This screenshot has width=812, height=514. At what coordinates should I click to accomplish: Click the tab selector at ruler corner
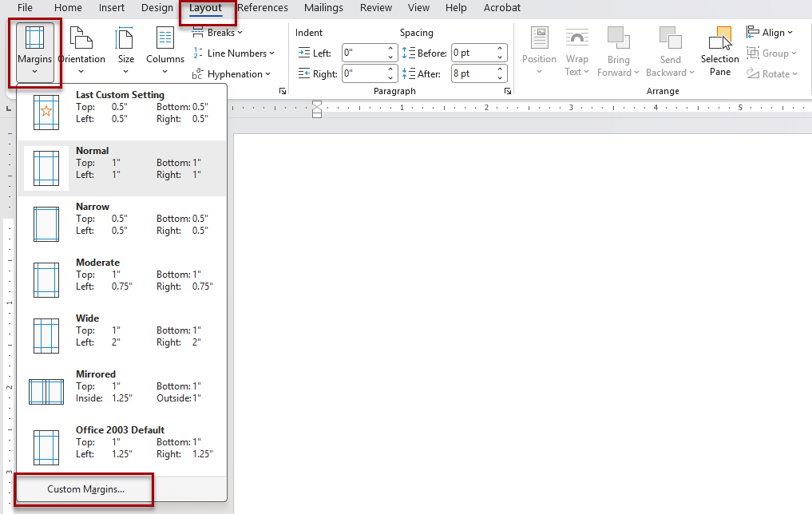click(8, 109)
